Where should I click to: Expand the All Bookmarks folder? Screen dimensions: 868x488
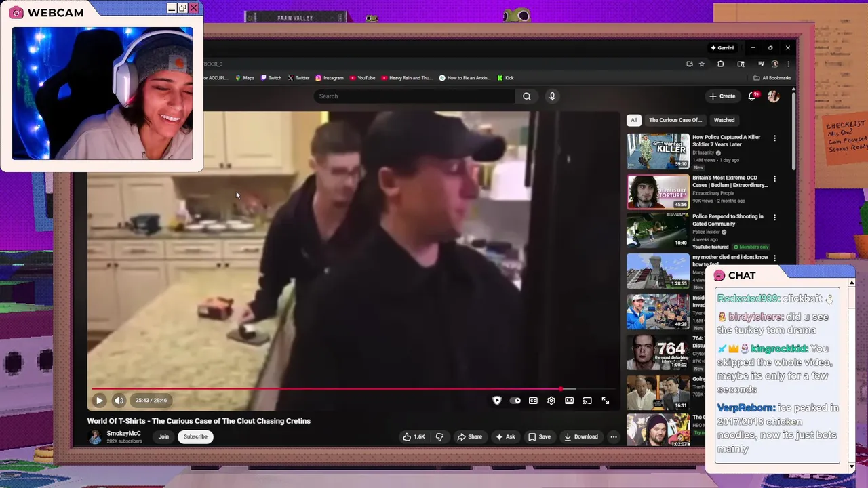click(772, 78)
